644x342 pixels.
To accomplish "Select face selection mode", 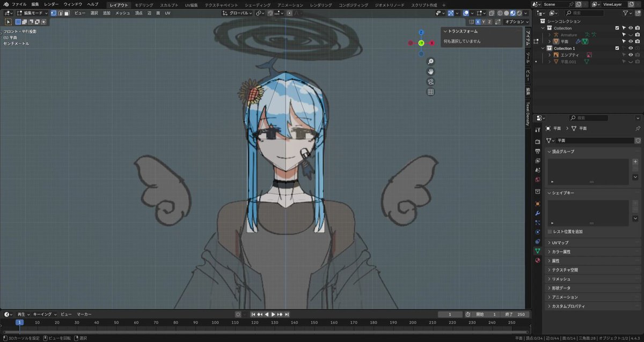I will (65, 13).
